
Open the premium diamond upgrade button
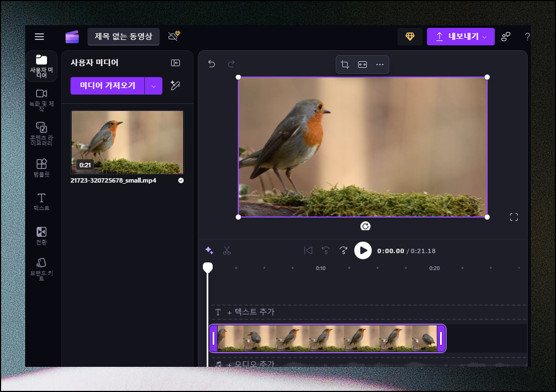[410, 37]
